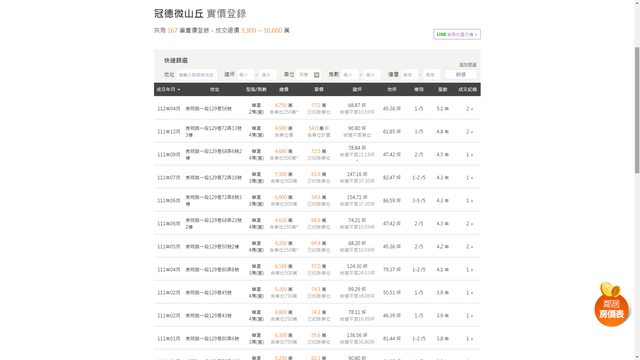Image resolution: width=640 pixels, height=360 pixels.
Task: Open the 車位 parking dropdown icon
Action: pyautogui.click(x=316, y=75)
